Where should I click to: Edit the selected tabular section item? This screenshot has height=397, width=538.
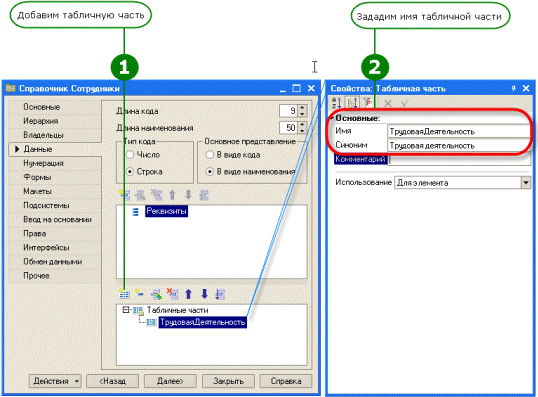156,294
